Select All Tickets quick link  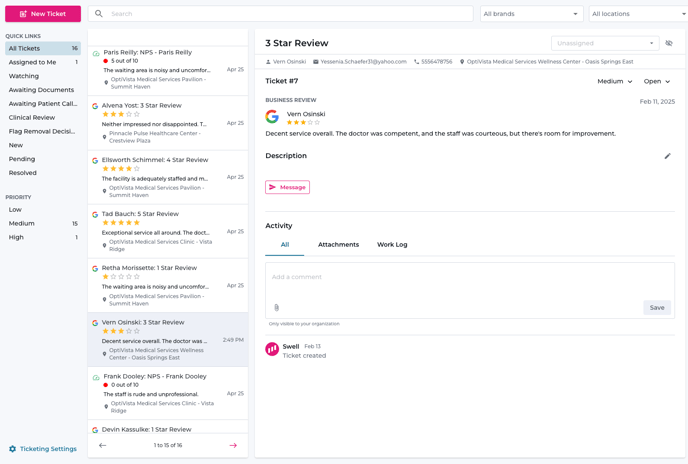pyautogui.click(x=43, y=48)
